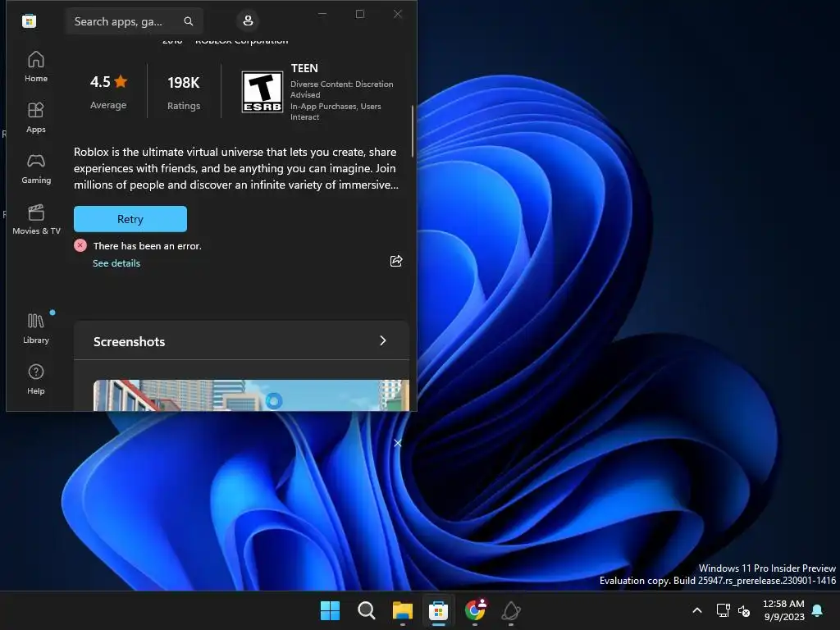The image size is (840, 630).
Task: Click the TEEN rating heading
Action: coord(304,68)
